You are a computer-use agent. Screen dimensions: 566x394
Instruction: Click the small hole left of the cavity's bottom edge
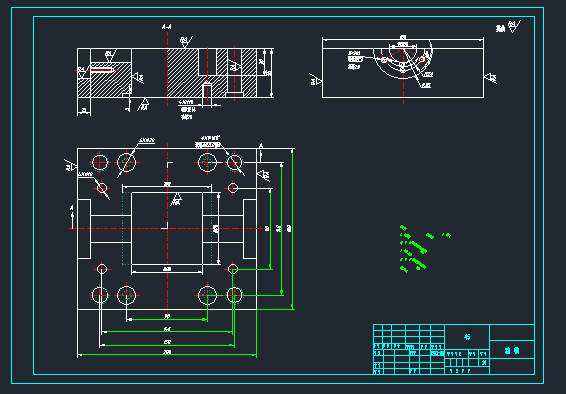102,269
